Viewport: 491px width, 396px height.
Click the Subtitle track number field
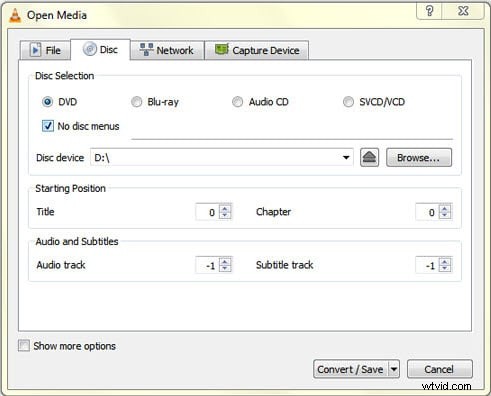pos(427,265)
